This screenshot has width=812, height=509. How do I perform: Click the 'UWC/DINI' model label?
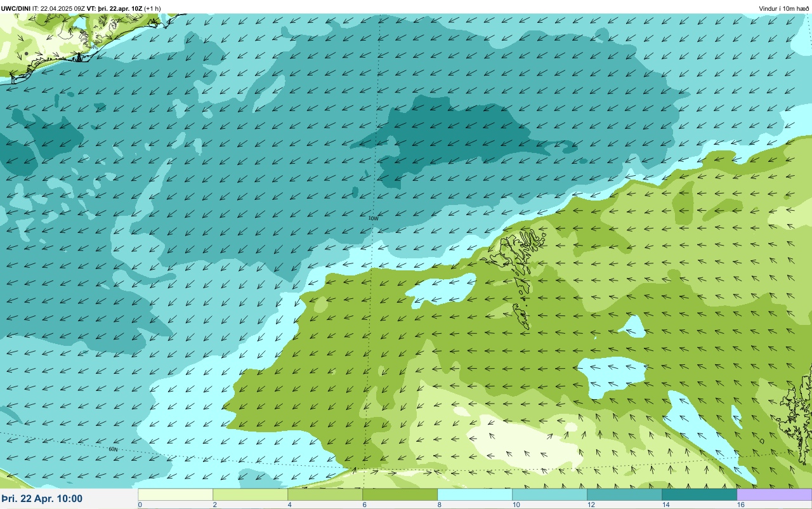[16, 9]
